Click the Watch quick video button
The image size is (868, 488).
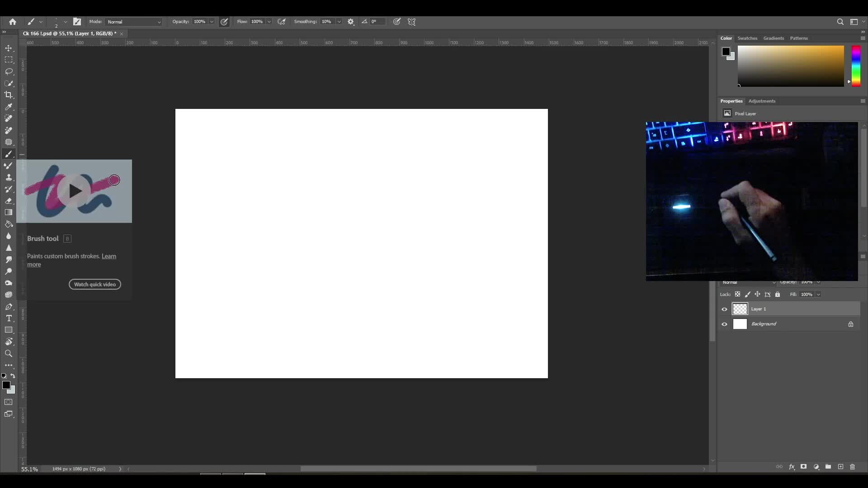coord(95,284)
